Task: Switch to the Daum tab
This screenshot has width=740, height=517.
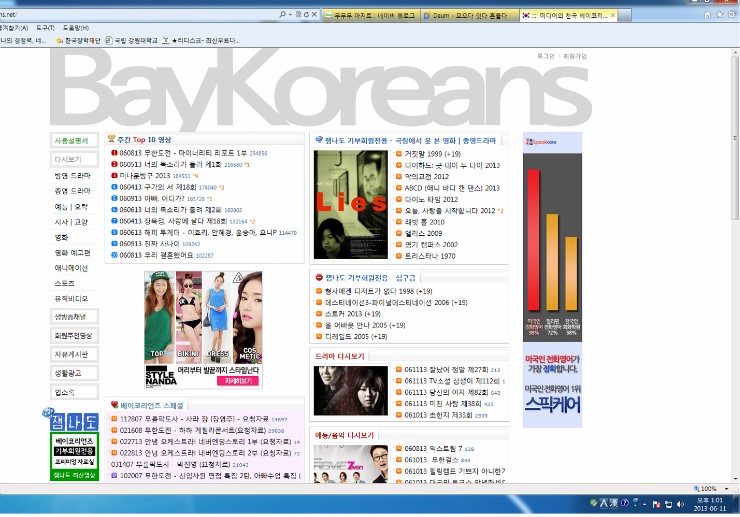Action: pos(469,16)
